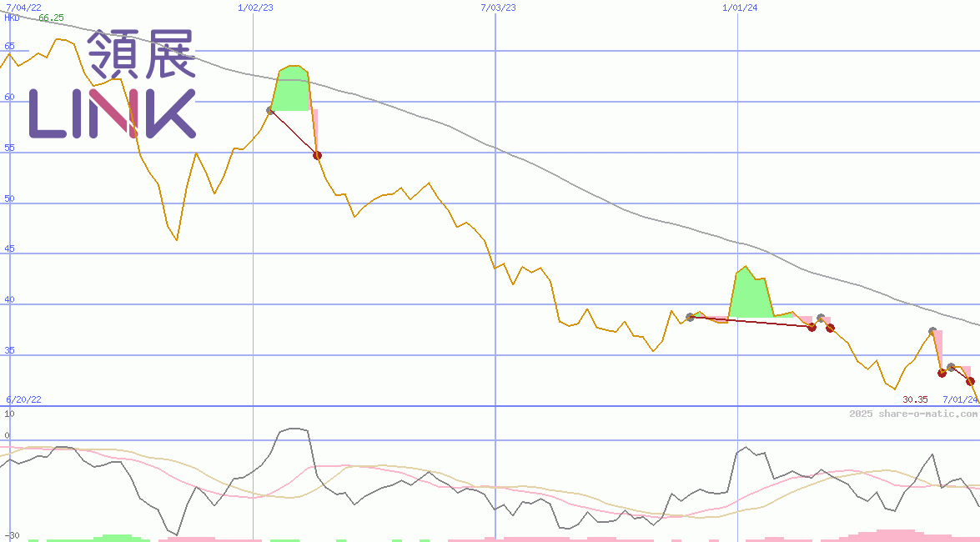This screenshot has width=980, height=542.
Task: Click green filled peak area after 1/01/24
Action: pyautogui.click(x=751, y=294)
